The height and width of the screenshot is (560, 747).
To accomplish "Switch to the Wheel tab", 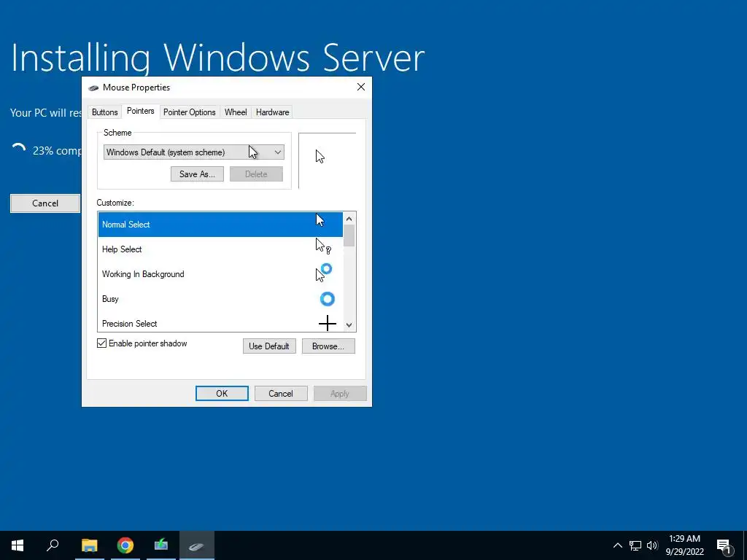I will pos(236,112).
